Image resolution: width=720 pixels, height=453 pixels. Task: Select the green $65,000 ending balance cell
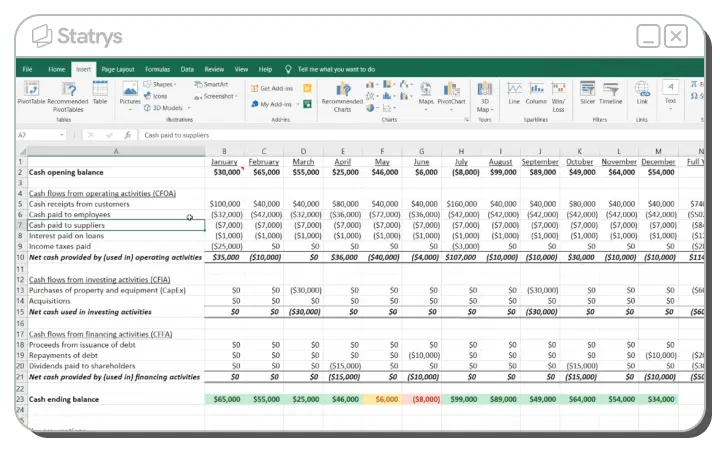(x=225, y=399)
